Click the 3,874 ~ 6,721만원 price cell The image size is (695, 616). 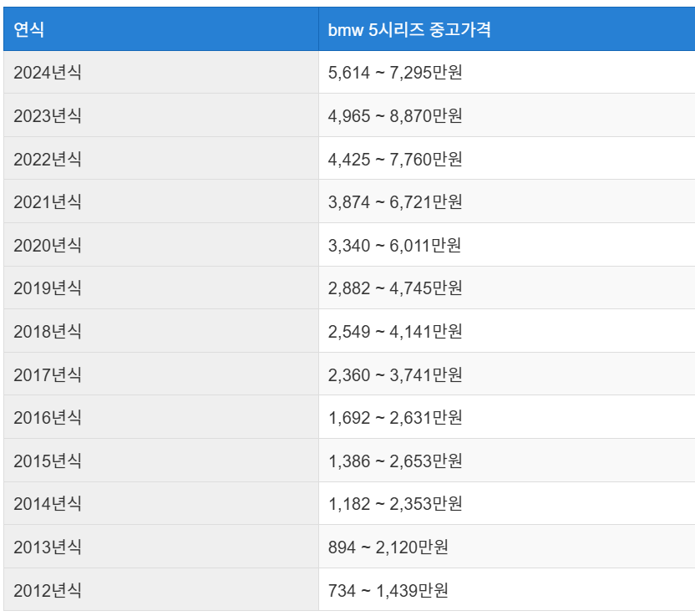coord(393,201)
